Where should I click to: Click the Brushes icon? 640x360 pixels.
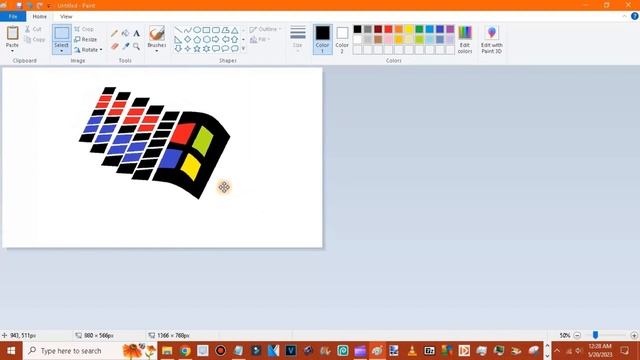tap(157, 33)
